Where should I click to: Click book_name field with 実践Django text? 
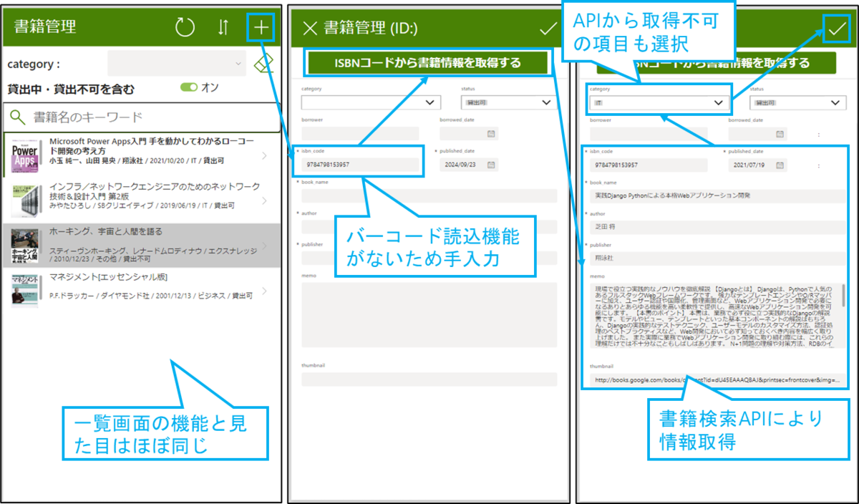[x=718, y=195]
